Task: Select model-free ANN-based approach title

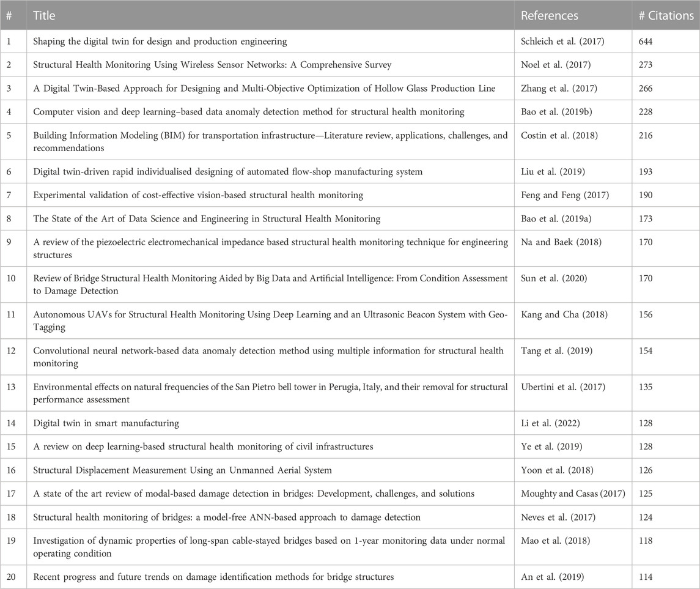Action: coord(227,517)
